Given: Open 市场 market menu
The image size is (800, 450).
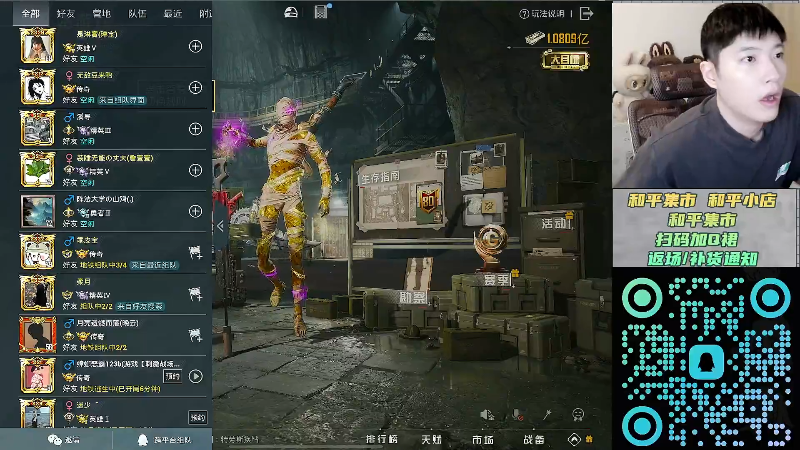Looking at the screenshot, I should tap(483, 439).
